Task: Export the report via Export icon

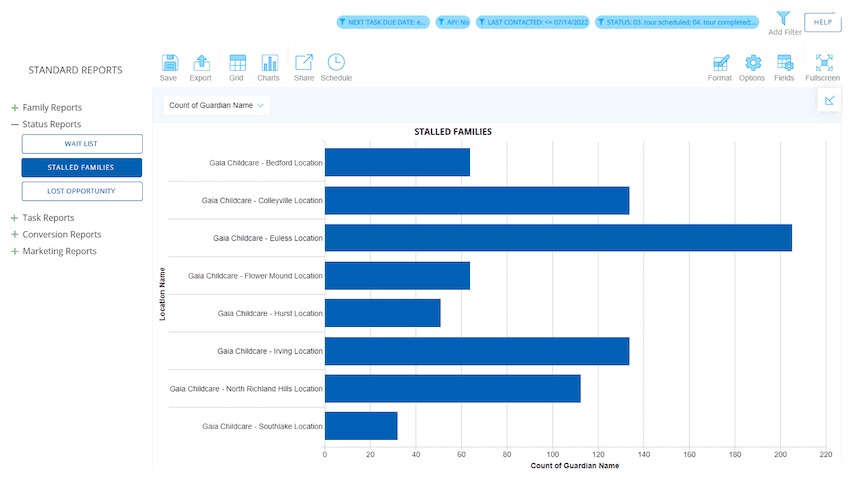Action: [202, 63]
